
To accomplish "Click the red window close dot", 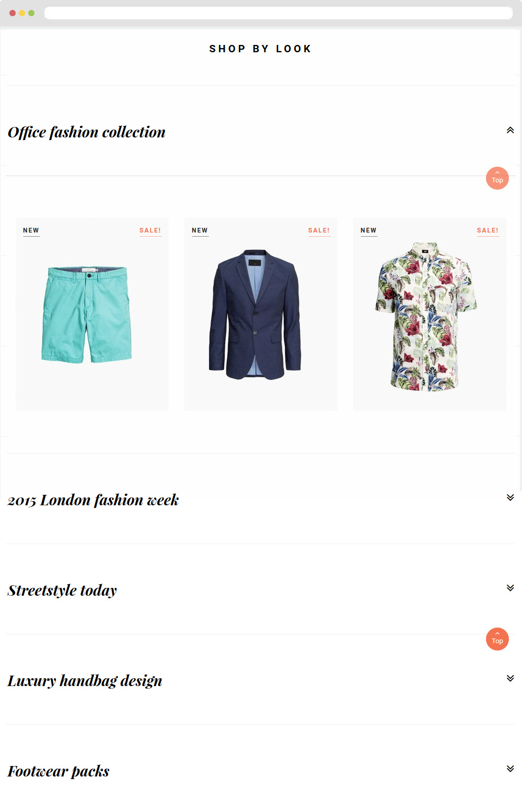I will [x=13, y=13].
